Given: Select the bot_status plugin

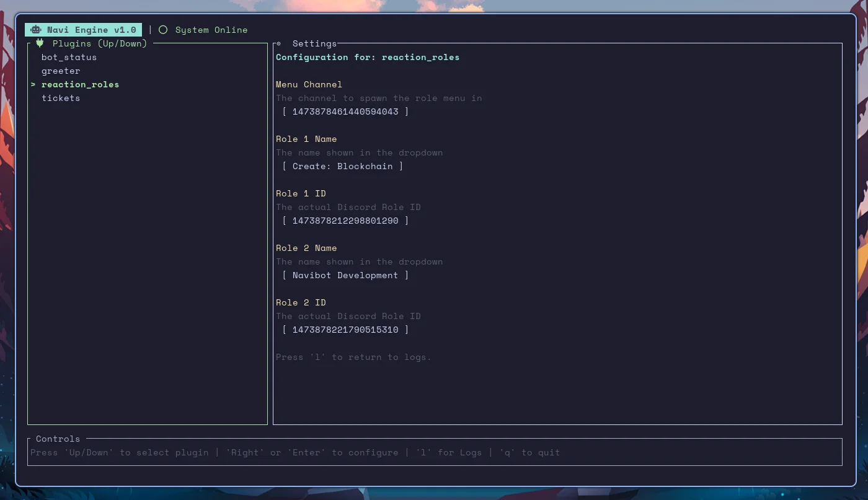Looking at the screenshot, I should (x=68, y=57).
